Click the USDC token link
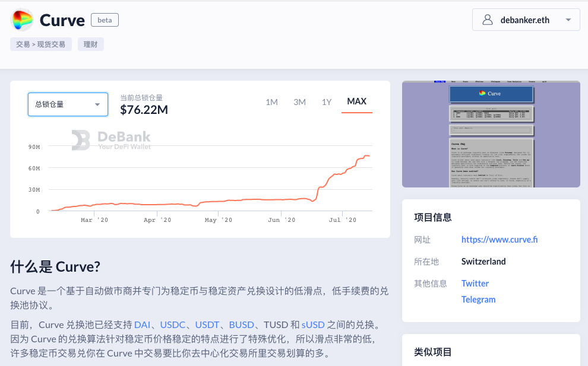 click(172, 325)
